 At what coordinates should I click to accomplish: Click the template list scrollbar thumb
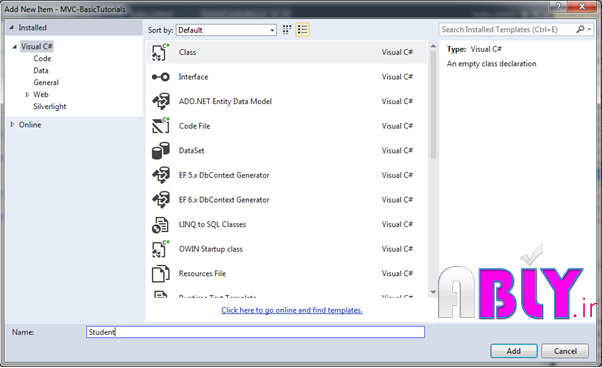433,104
